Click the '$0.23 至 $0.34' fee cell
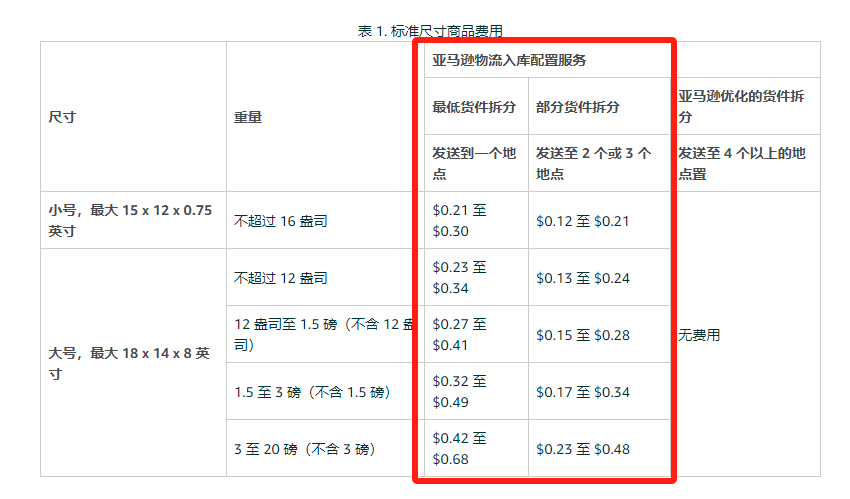The height and width of the screenshot is (499, 850). point(476,277)
